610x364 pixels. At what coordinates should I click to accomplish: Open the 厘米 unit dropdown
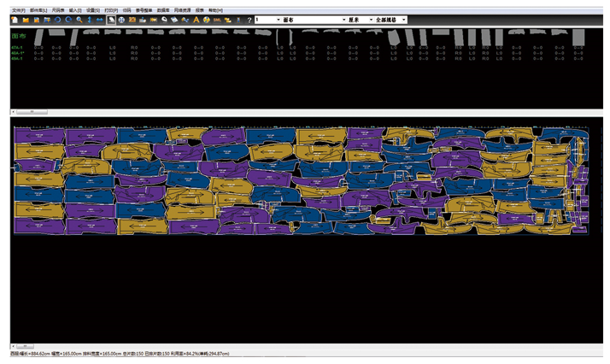coord(371,19)
